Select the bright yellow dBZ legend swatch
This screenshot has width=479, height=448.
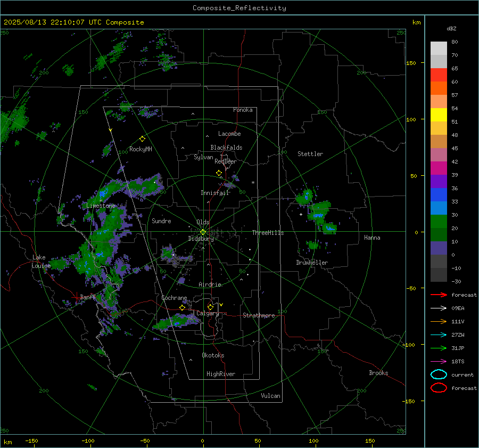point(439,115)
